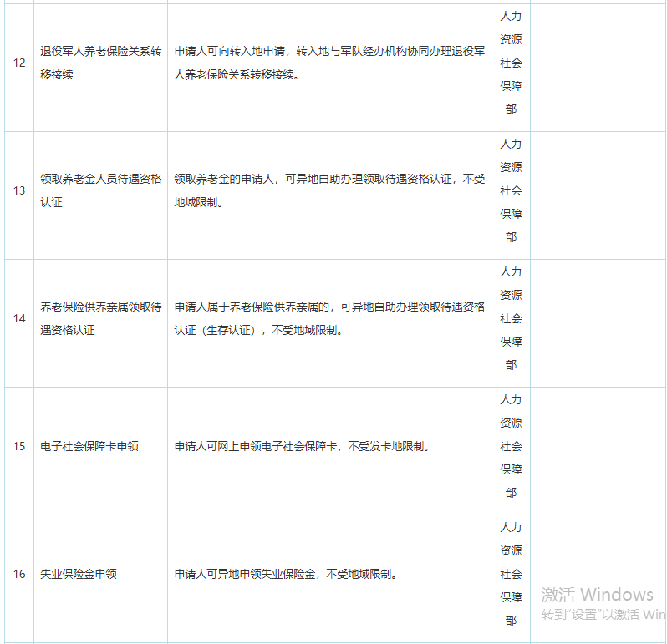Click item name 失业保险金申领
The image size is (667, 644).
point(79,575)
